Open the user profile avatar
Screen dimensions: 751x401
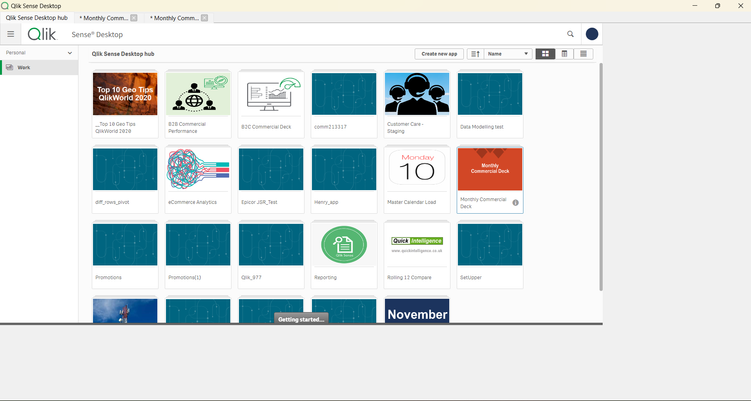(592, 34)
